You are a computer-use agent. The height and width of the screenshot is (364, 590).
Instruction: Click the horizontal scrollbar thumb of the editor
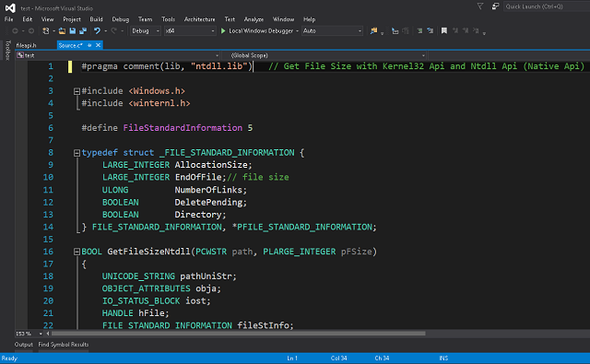(239, 334)
